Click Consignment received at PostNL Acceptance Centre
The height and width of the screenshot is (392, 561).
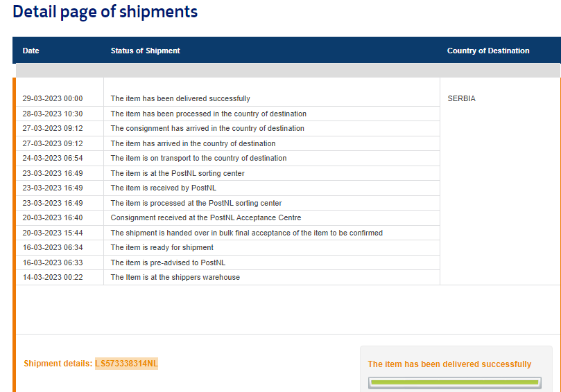(x=206, y=217)
